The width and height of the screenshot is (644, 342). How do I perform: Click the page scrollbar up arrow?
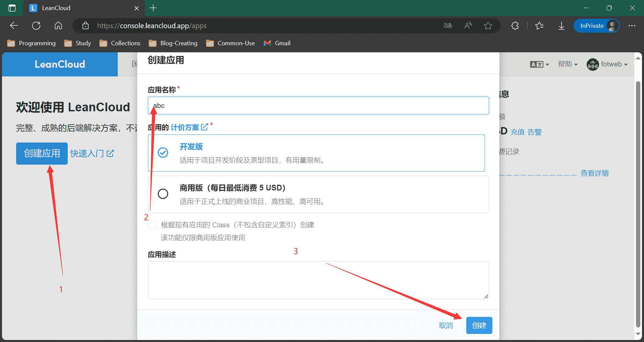(638, 58)
